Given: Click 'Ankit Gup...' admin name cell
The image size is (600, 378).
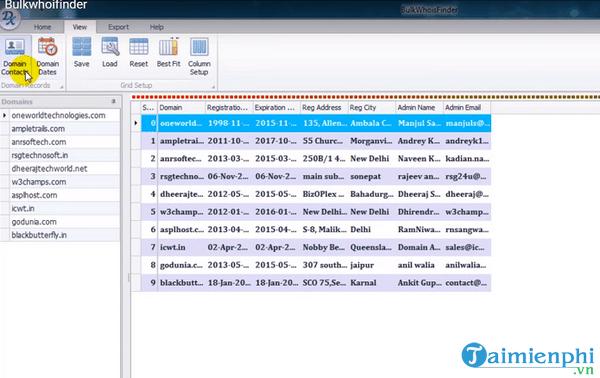Looking at the screenshot, I should pyautogui.click(x=419, y=283).
